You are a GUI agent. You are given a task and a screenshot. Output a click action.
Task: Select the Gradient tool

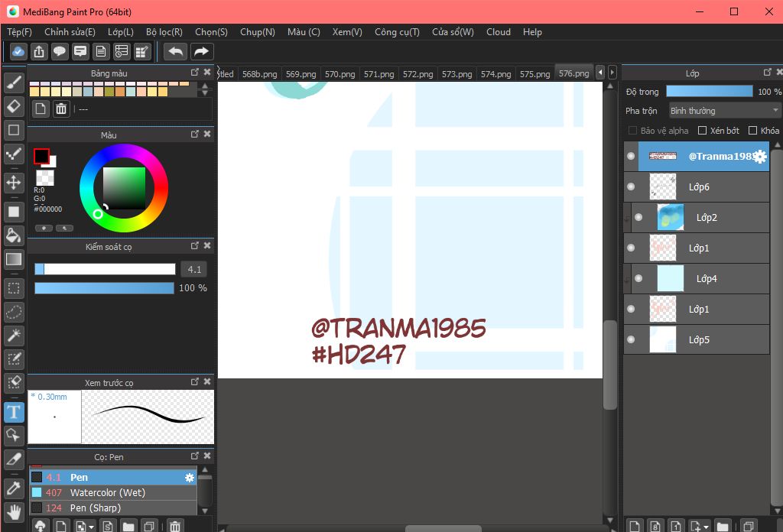14,259
